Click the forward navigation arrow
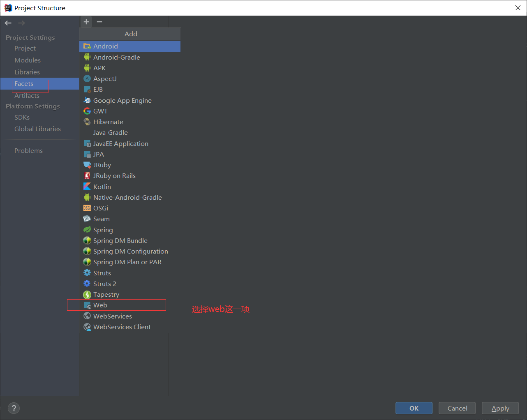527x420 pixels. click(x=21, y=23)
